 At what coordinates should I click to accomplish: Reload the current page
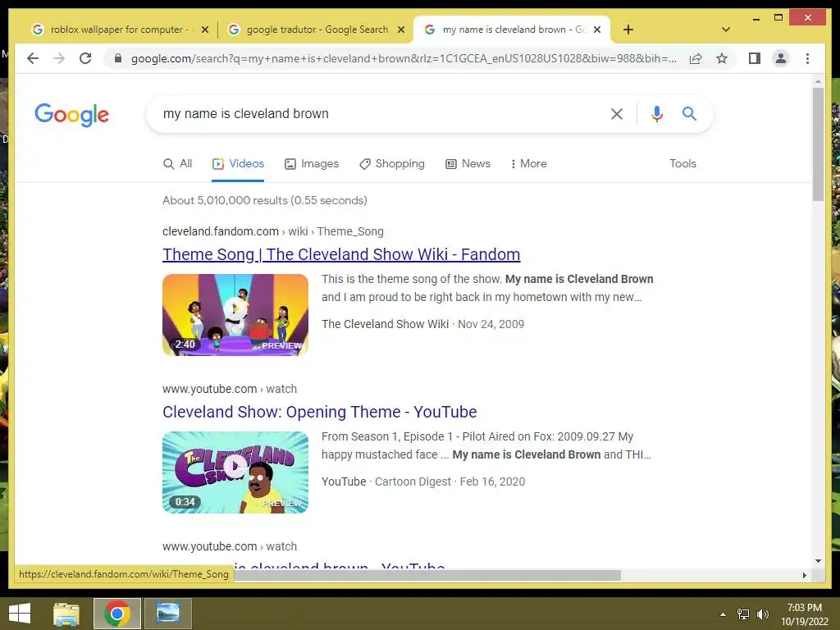85,58
